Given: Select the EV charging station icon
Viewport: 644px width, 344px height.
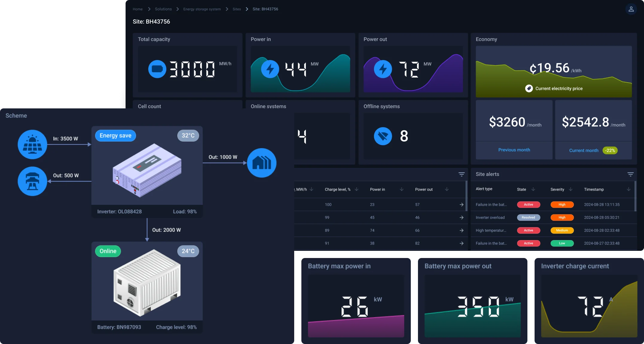Looking at the screenshot, I should tap(33, 181).
